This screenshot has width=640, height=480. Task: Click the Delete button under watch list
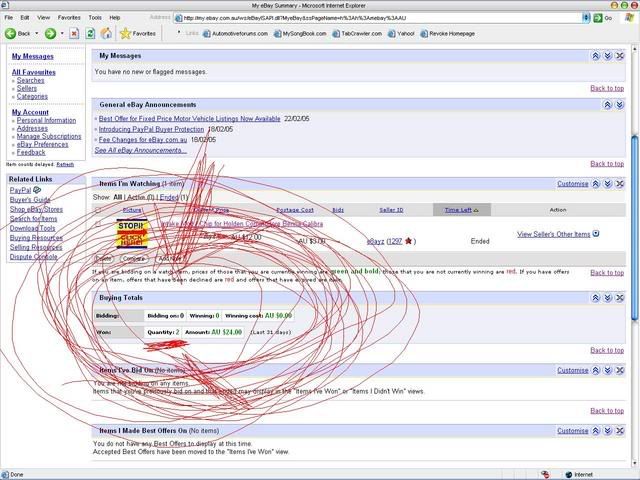pyautogui.click(x=104, y=258)
